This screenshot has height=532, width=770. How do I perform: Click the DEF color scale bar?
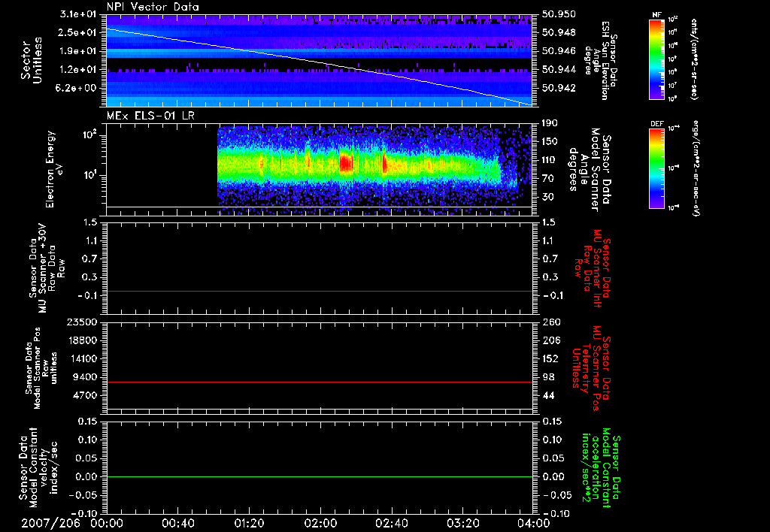point(656,168)
